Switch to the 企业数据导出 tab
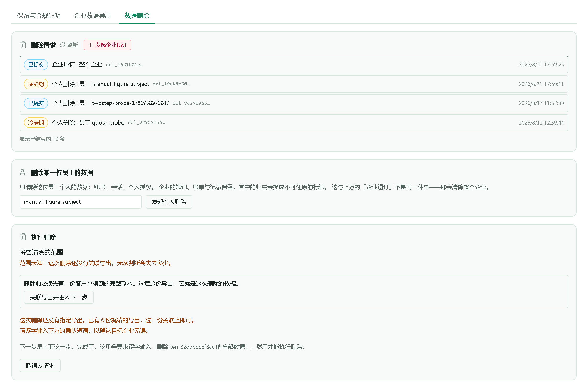This screenshot has width=588, height=386. point(92,16)
